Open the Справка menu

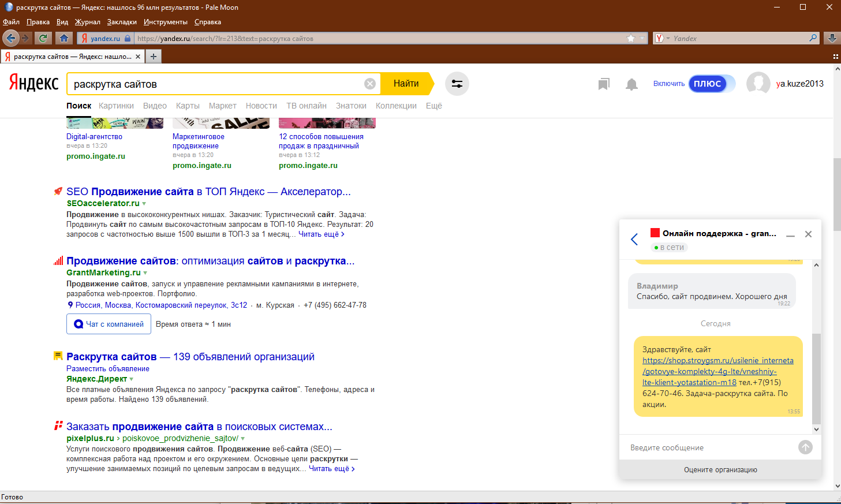tap(208, 22)
